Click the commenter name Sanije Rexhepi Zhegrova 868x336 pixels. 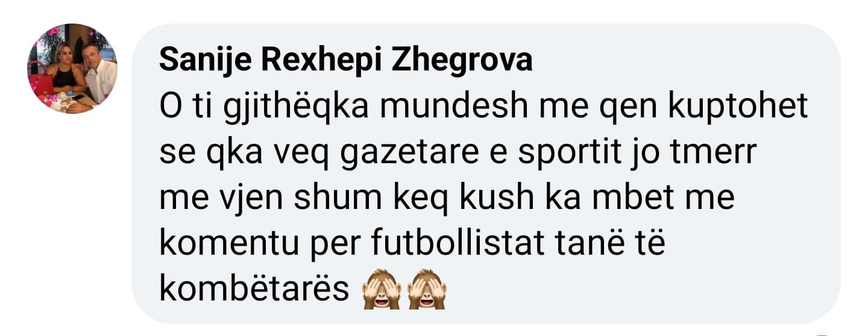[x=346, y=61]
